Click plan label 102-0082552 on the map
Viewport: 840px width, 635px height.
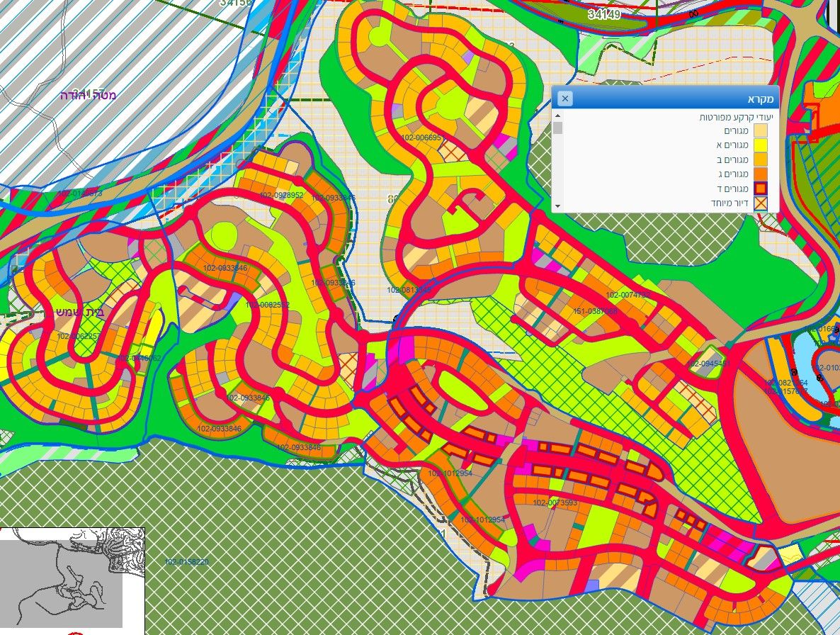[x=267, y=305]
